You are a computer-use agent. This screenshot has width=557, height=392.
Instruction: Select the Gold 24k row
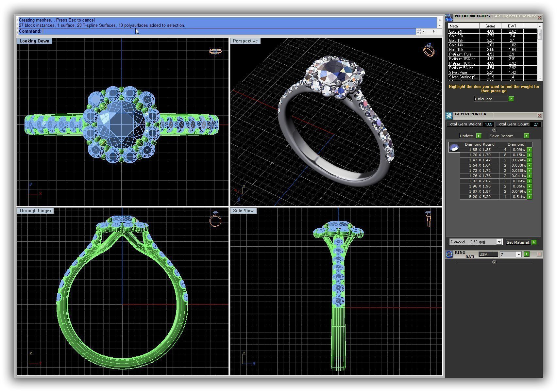point(492,31)
